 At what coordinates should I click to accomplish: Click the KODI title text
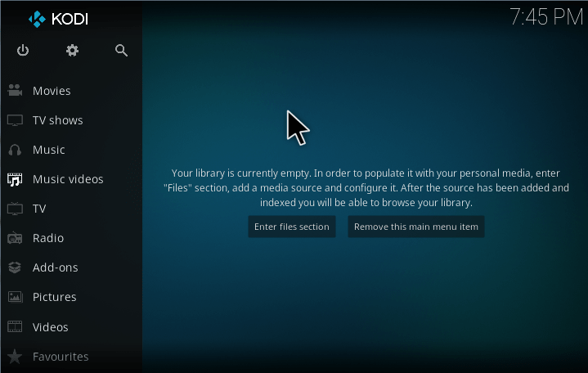click(70, 19)
